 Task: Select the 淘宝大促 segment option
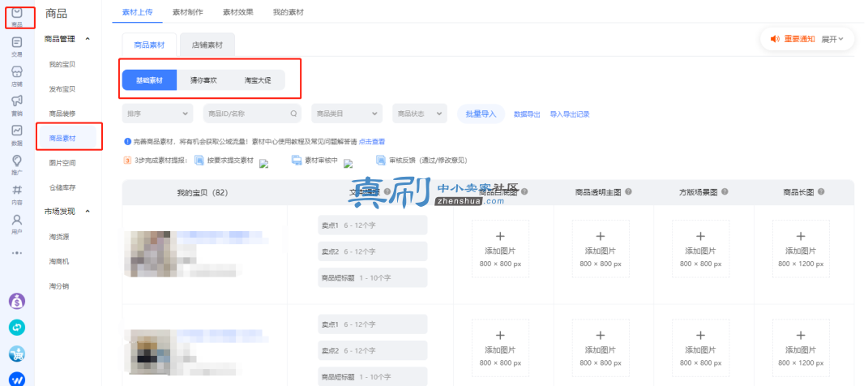tap(258, 80)
